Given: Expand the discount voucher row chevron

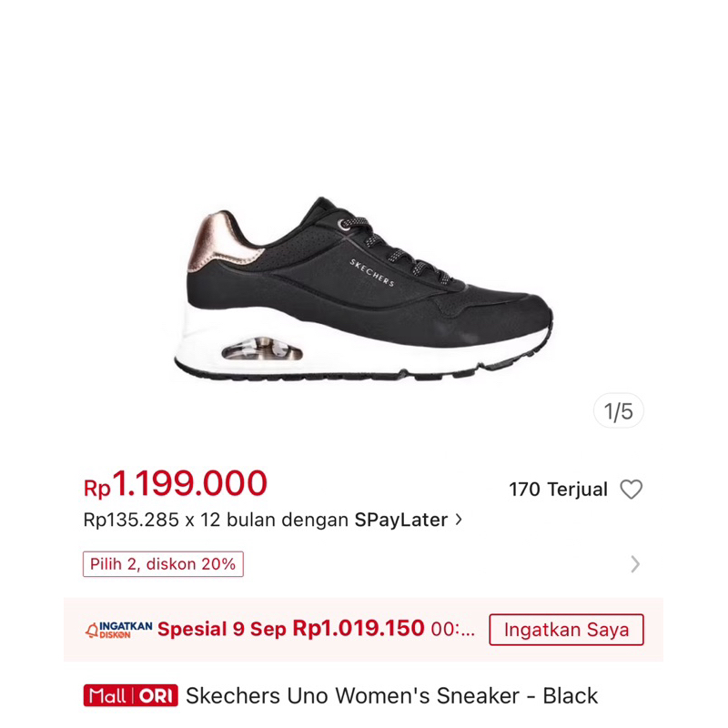Looking at the screenshot, I should point(635,564).
